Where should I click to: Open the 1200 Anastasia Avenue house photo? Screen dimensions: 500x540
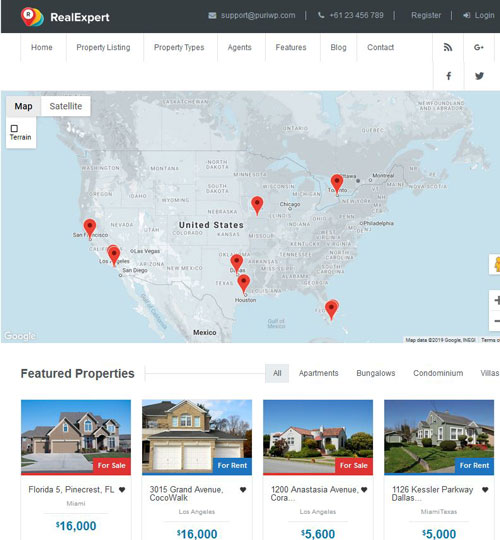point(318,437)
